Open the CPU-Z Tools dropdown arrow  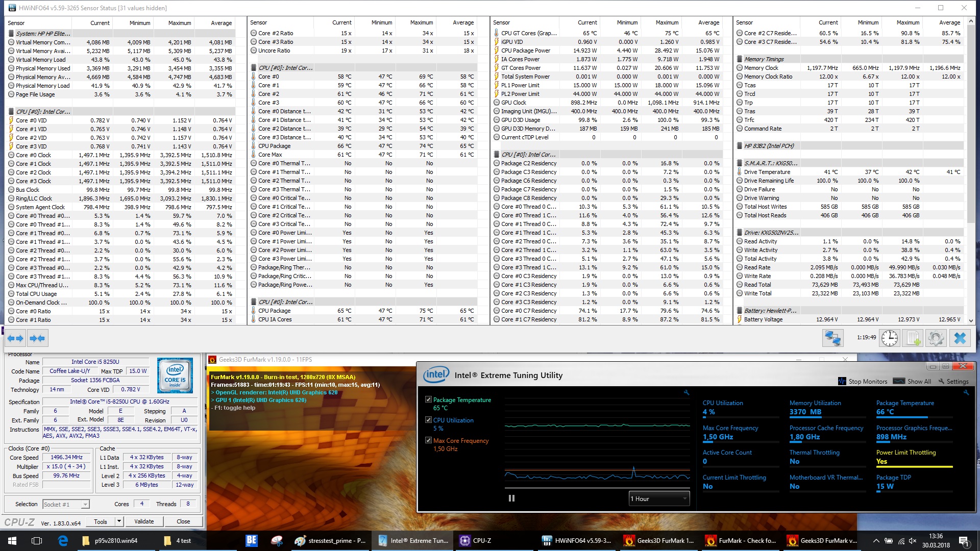(x=119, y=521)
